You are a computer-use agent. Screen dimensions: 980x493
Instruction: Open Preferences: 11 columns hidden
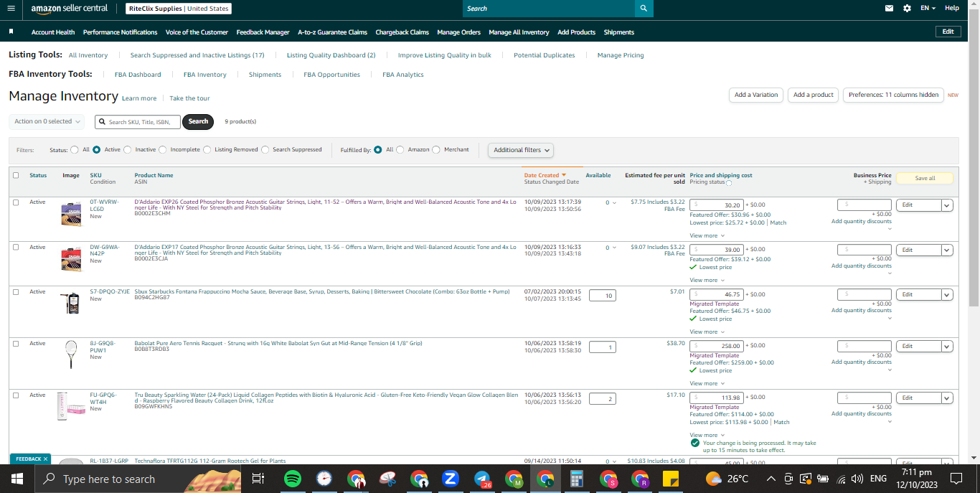pyautogui.click(x=893, y=95)
